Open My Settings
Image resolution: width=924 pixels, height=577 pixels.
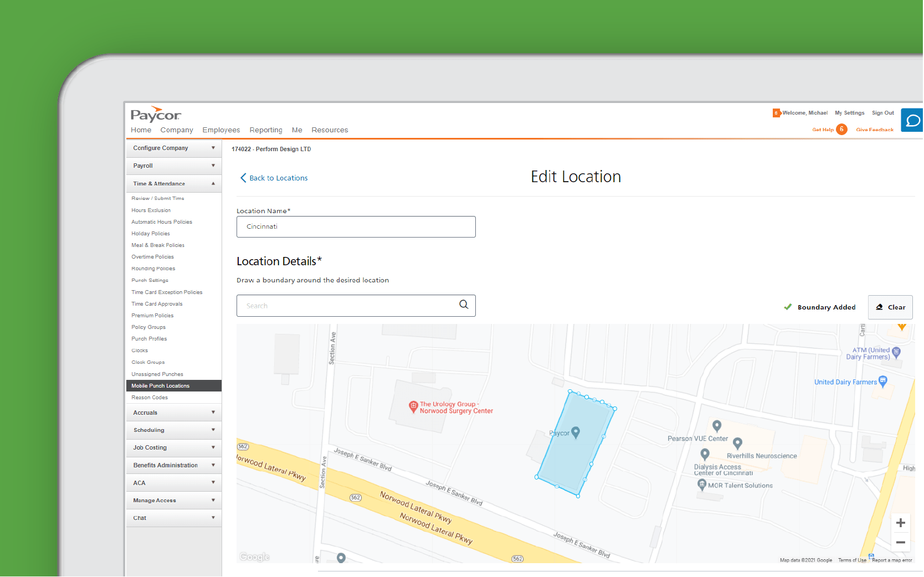[x=850, y=113]
